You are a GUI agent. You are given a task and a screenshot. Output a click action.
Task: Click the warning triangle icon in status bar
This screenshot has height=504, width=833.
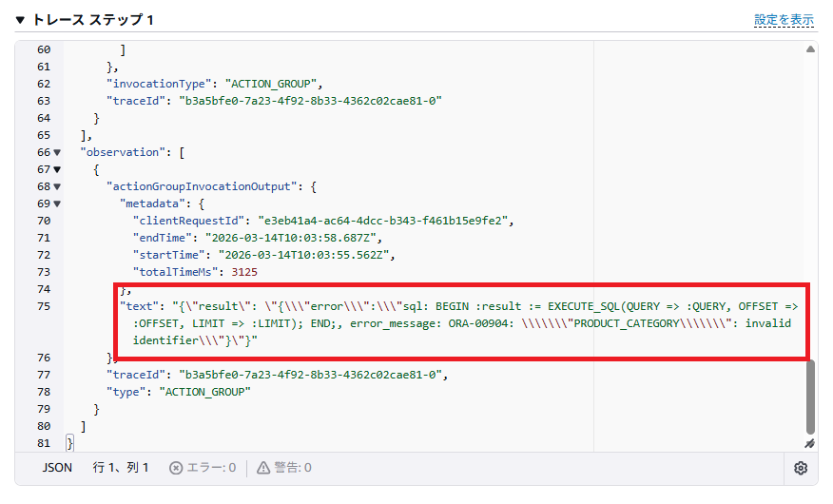pos(263,468)
